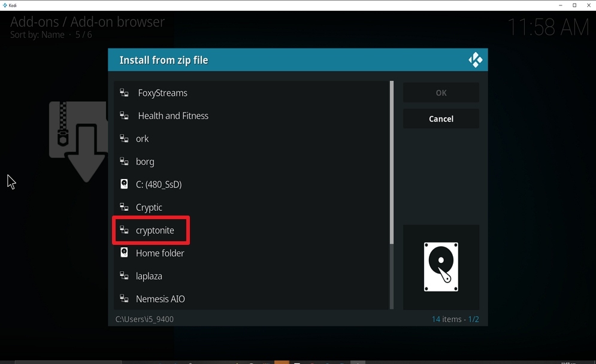
Task: Click the 11:58 AM clock
Action: point(548,27)
